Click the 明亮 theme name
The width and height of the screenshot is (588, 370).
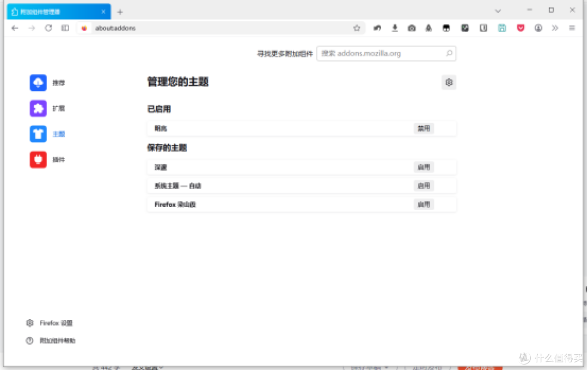pyautogui.click(x=161, y=128)
